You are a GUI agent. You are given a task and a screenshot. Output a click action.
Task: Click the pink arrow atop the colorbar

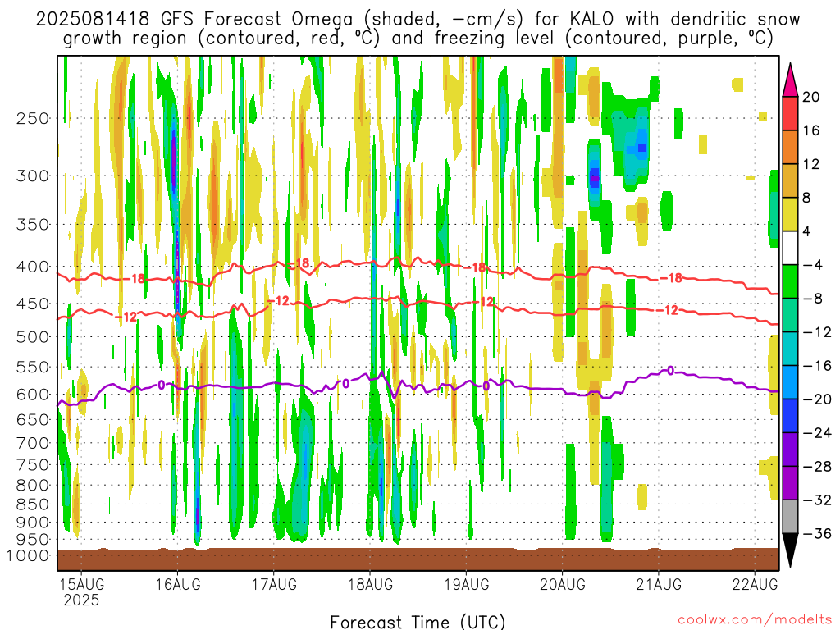[790, 80]
